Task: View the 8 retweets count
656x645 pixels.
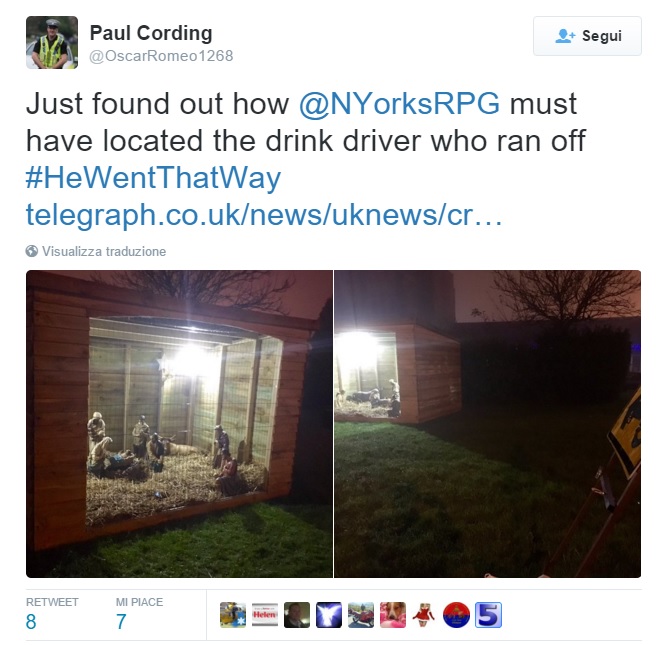Action: pos(31,622)
